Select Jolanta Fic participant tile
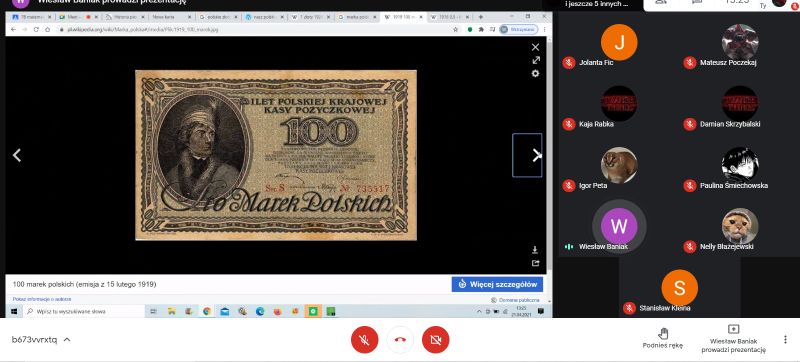800x362 pixels. 619,46
